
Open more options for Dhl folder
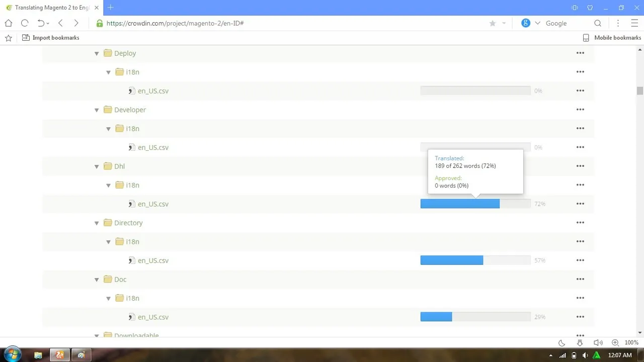580,166
